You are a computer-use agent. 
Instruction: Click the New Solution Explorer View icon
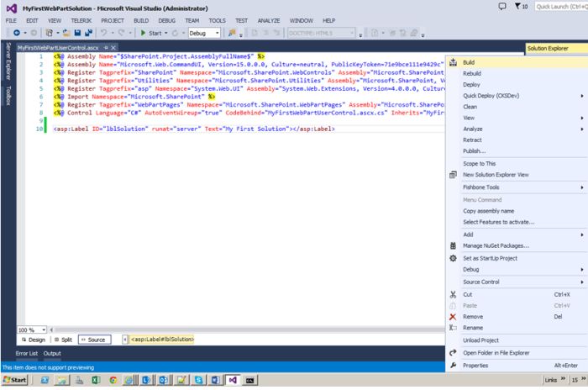(x=454, y=174)
